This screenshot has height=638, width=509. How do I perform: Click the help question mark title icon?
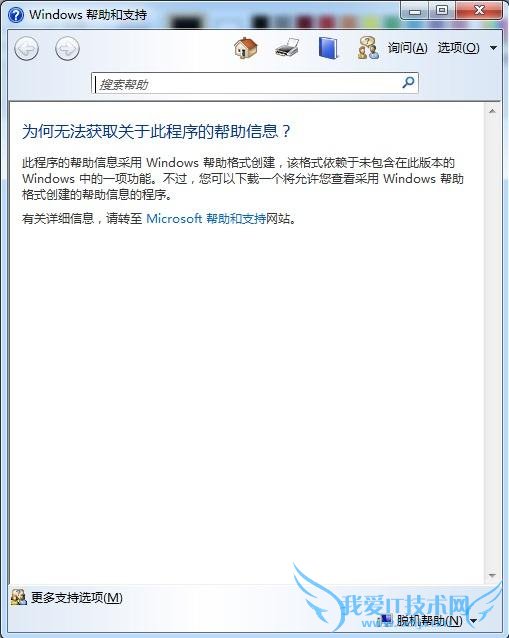pyautogui.click(x=16, y=15)
